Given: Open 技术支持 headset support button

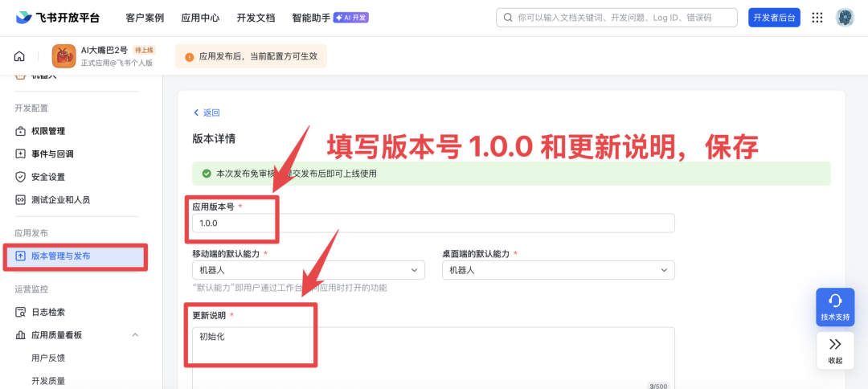Looking at the screenshot, I should 835,306.
